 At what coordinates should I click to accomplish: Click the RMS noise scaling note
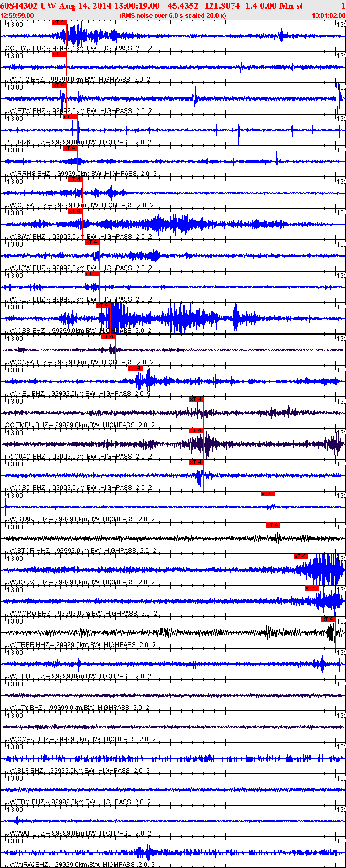pyautogui.click(x=173, y=16)
